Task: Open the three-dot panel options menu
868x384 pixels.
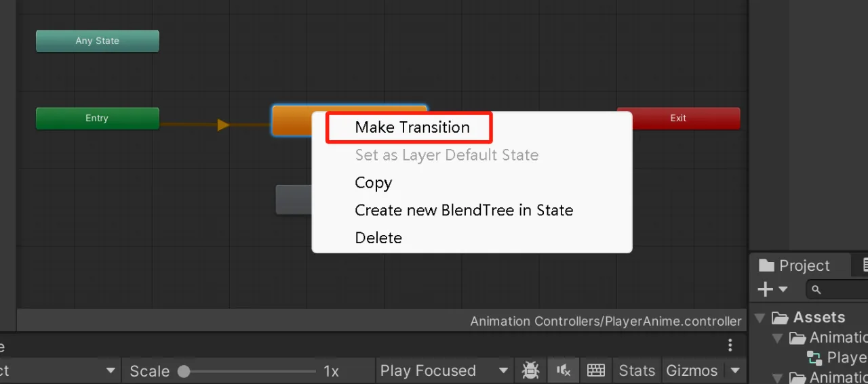Action: point(730,345)
